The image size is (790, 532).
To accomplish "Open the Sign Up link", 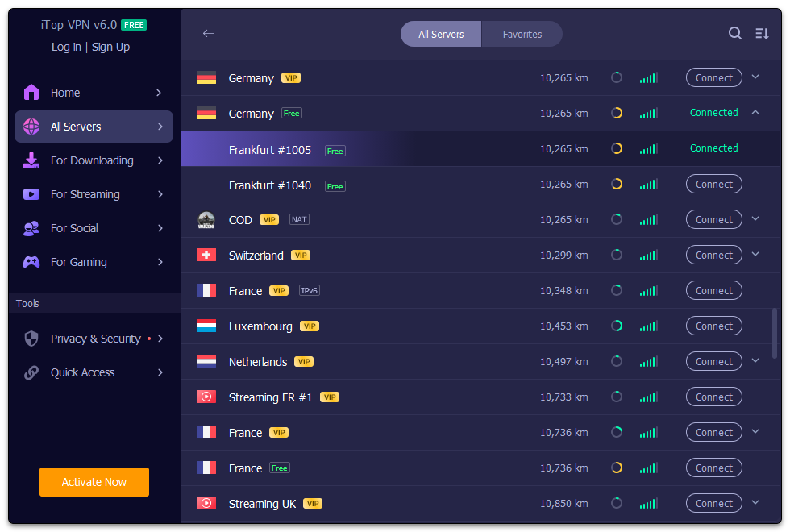I will [110, 47].
